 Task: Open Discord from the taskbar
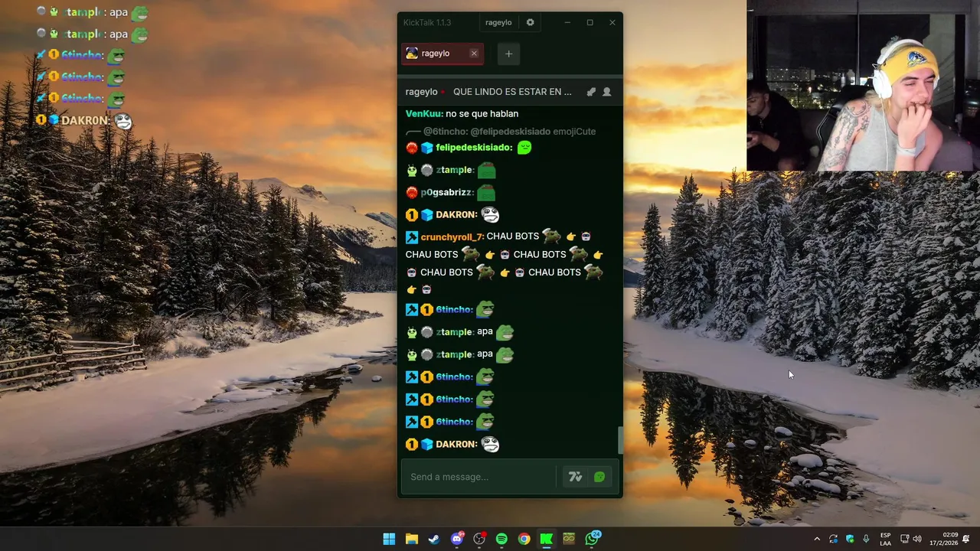point(457,539)
